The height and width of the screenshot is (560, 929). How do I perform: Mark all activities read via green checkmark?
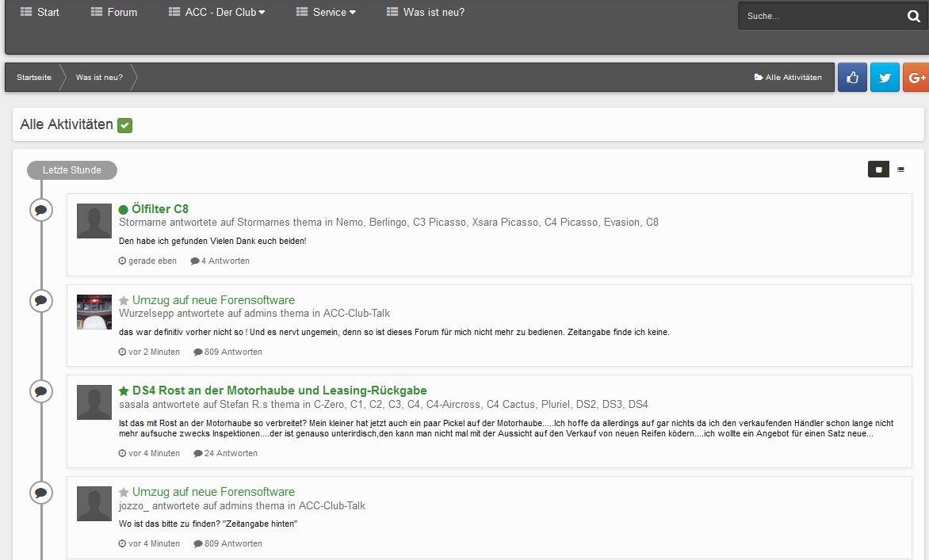125,125
